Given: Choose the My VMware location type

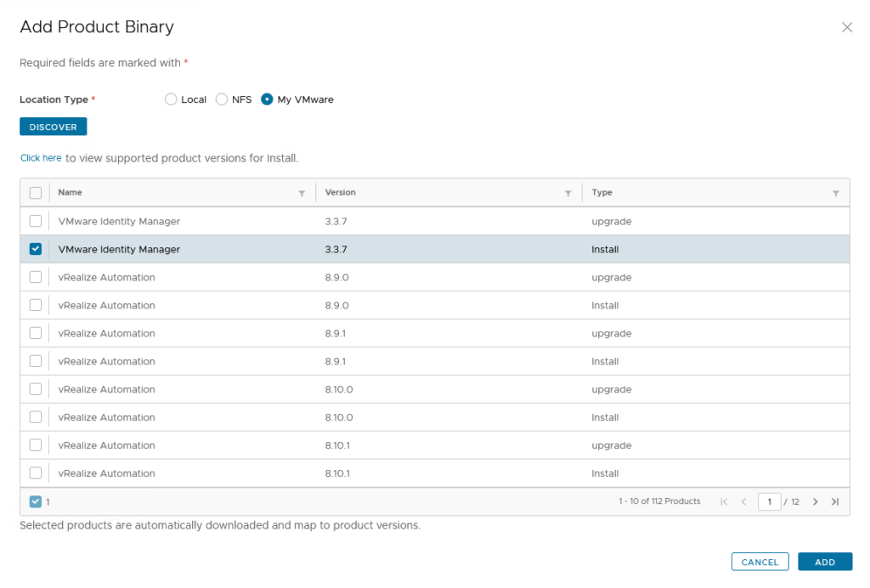Looking at the screenshot, I should [x=267, y=99].
